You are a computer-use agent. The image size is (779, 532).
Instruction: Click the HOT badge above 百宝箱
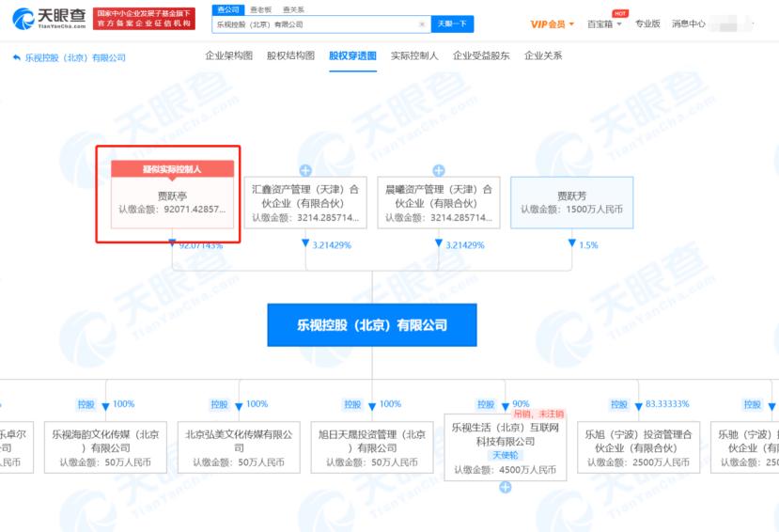[620, 13]
